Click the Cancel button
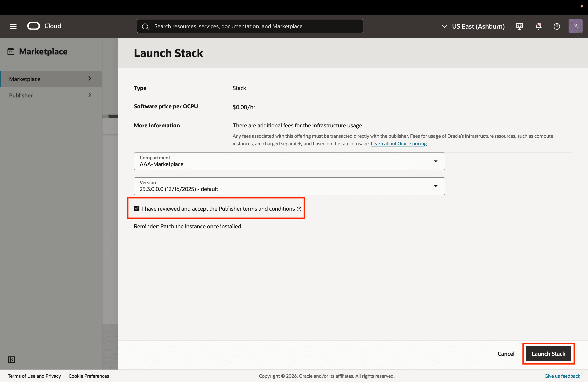Screen dimensions: 588x382 point(506,353)
